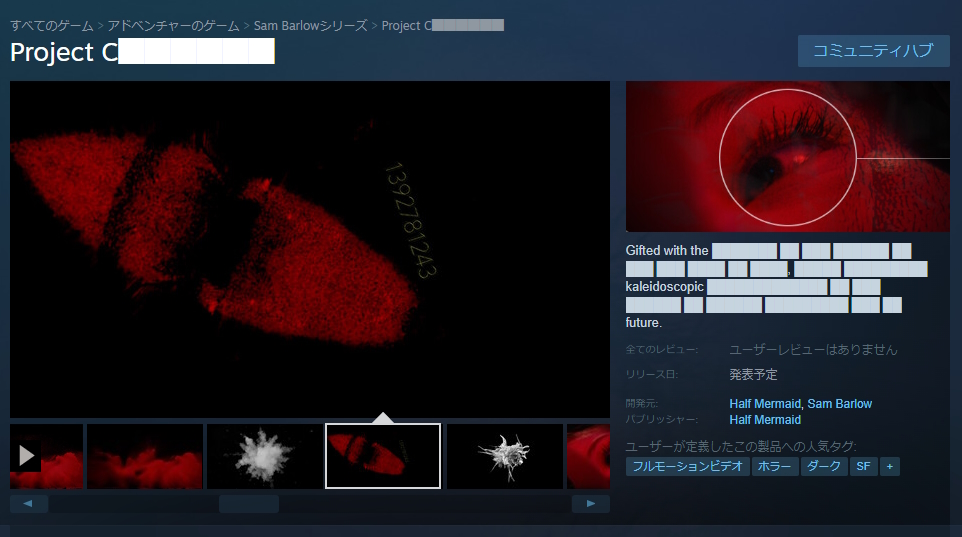Click the thumbnail strip scrollbar handle
The height and width of the screenshot is (537, 962).
pyautogui.click(x=249, y=504)
